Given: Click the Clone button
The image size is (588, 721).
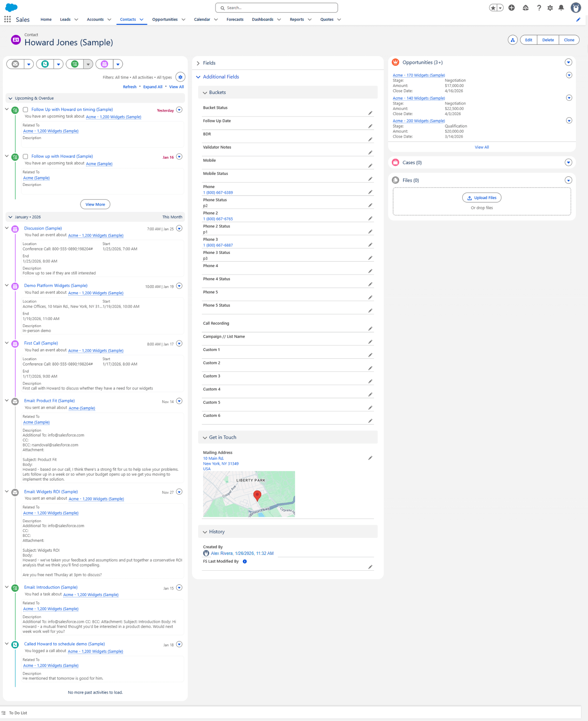Looking at the screenshot, I should [x=569, y=40].
